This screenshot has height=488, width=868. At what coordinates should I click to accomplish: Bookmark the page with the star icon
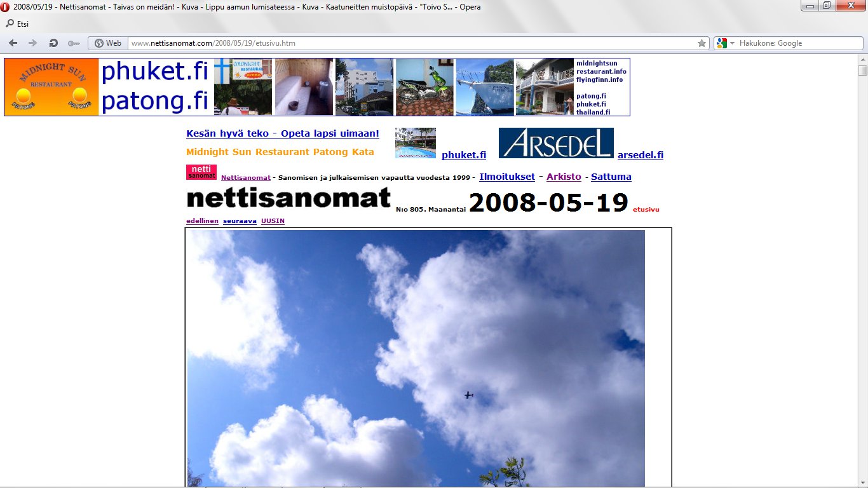pyautogui.click(x=702, y=43)
